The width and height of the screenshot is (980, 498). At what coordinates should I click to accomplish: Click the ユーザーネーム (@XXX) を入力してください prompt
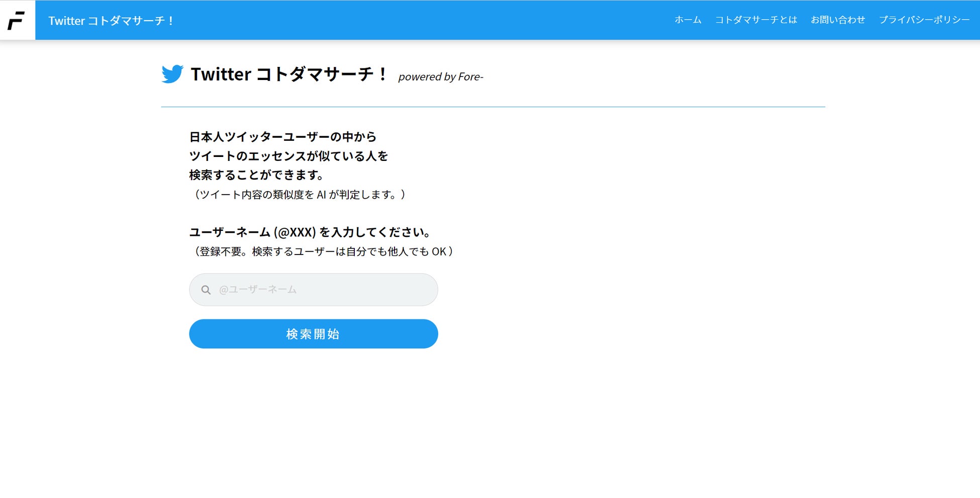[x=310, y=232]
